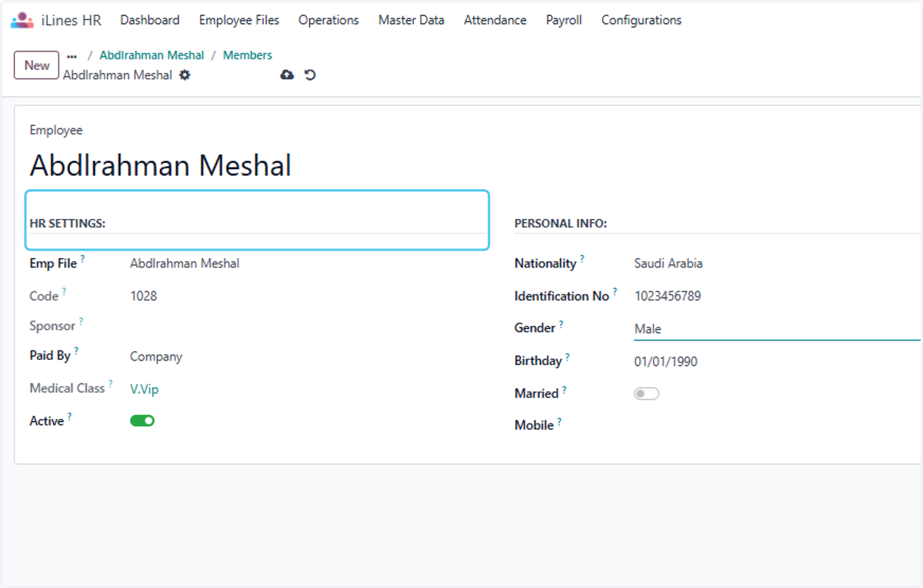Click the New button

tap(37, 65)
